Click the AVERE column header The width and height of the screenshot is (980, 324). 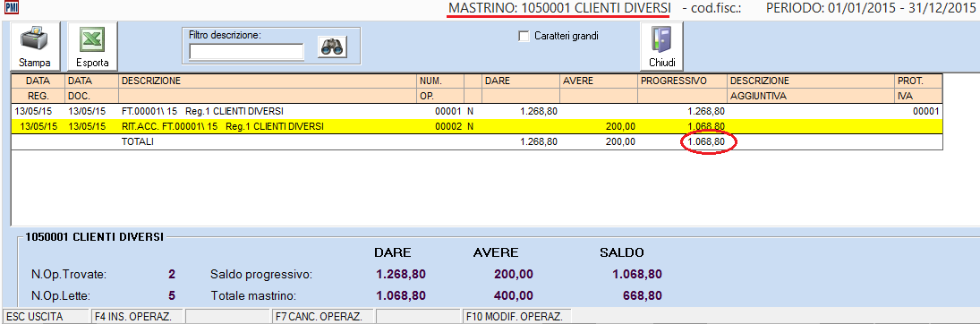point(598,89)
